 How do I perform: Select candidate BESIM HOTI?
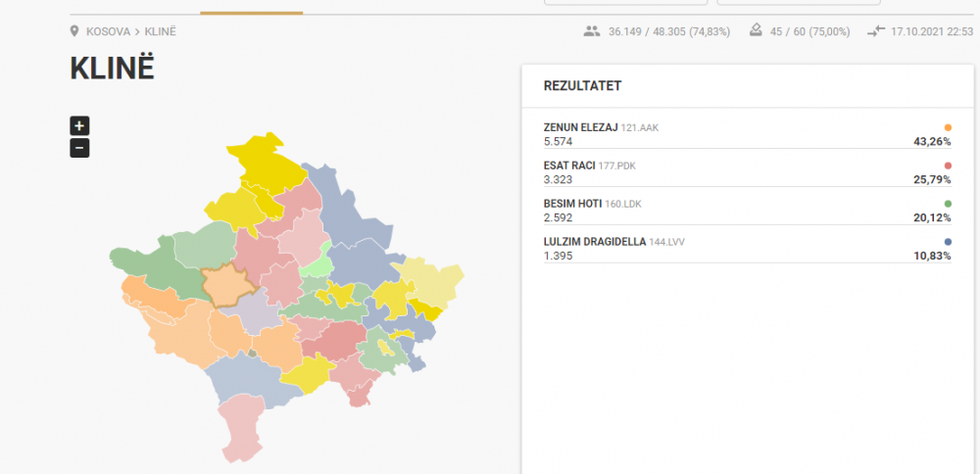click(572, 204)
